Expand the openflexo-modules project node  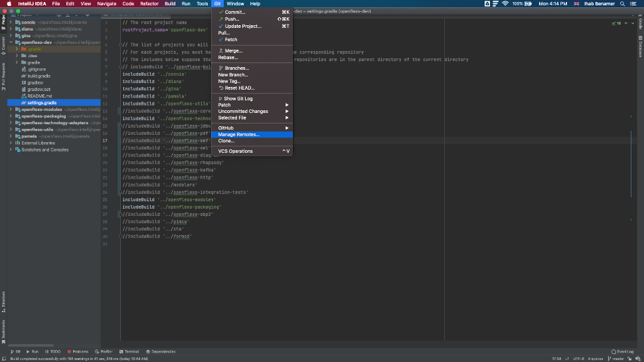(x=11, y=110)
